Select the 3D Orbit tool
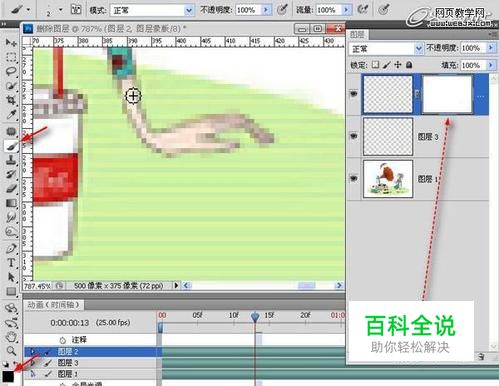The height and width of the screenshot is (386, 499). point(11,322)
